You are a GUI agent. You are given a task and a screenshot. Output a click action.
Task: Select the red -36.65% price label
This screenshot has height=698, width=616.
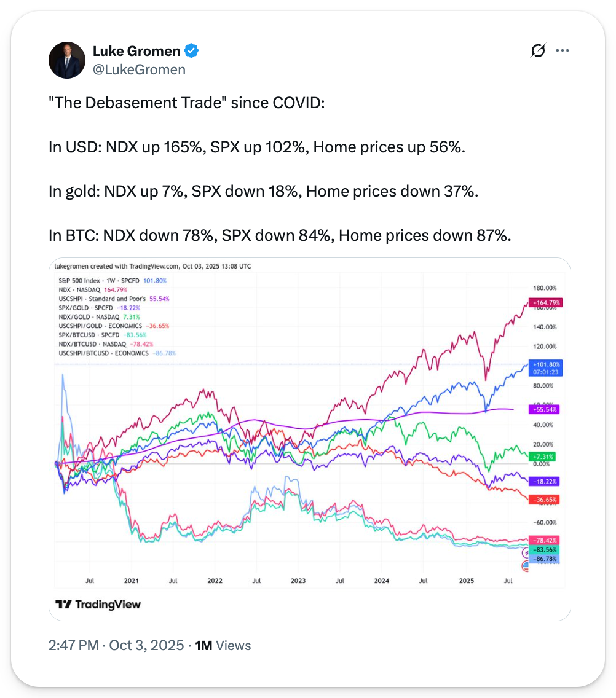542,500
